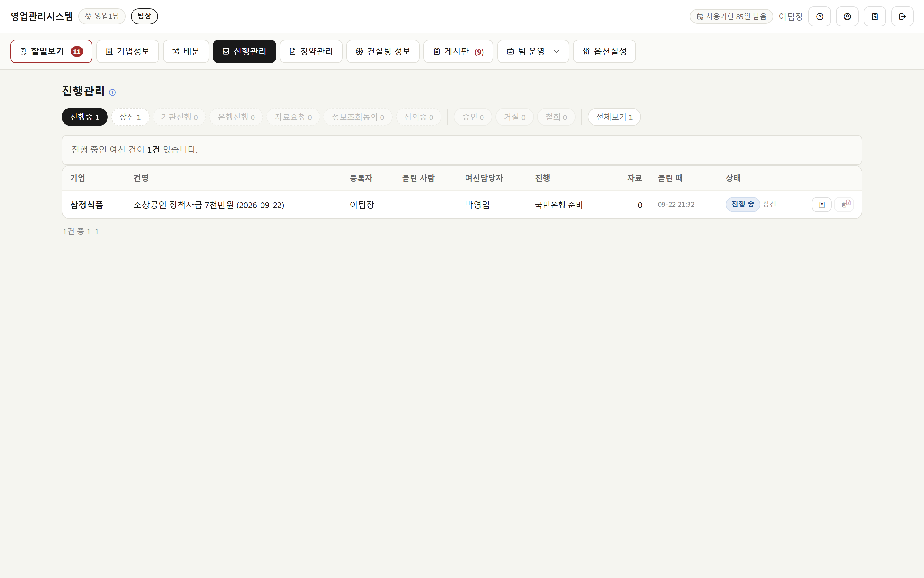Click the 삼정식품 company name
Screen dimensions: 924x578
click(87, 205)
